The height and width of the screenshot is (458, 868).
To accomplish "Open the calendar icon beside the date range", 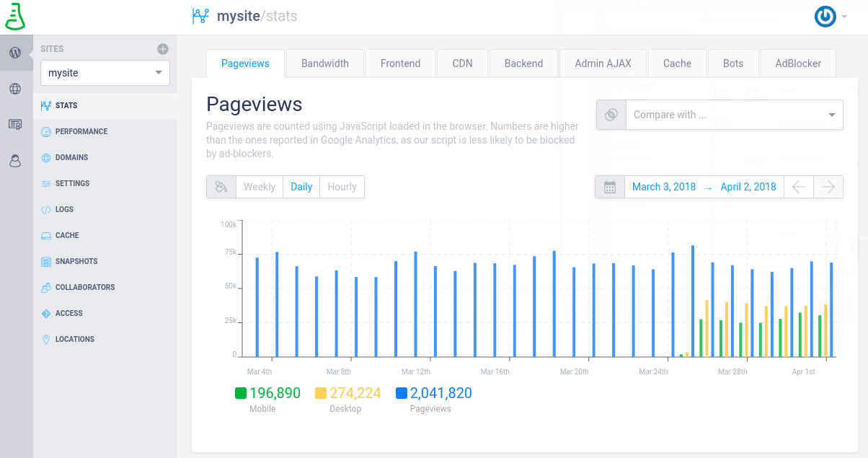I will pyautogui.click(x=609, y=186).
